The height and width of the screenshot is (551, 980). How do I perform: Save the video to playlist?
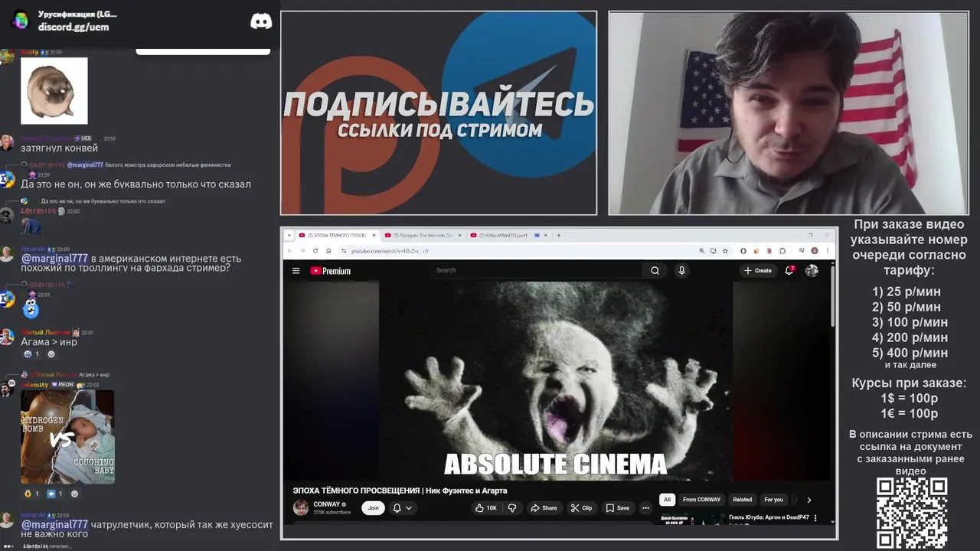(618, 507)
